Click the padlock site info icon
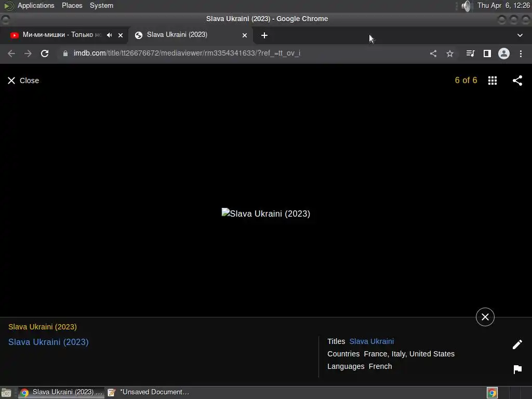 point(65,54)
